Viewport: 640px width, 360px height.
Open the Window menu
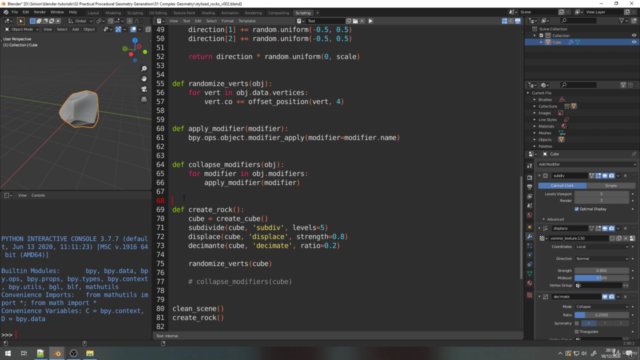[x=57, y=12]
